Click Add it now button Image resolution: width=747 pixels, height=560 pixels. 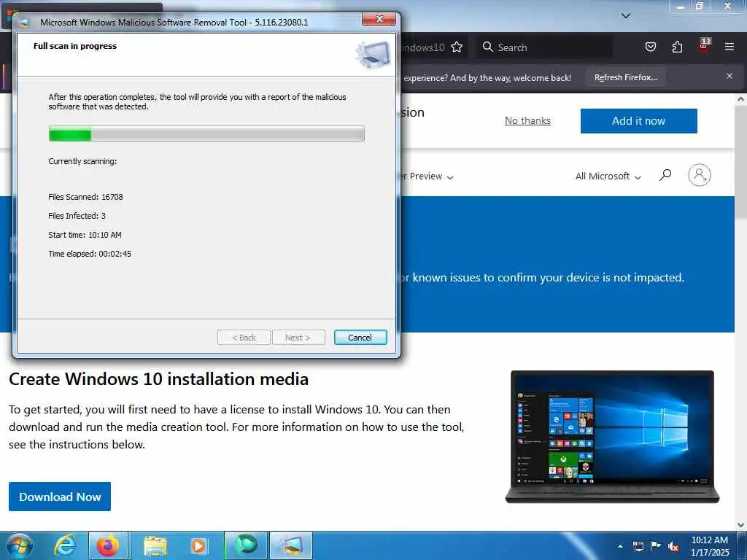[638, 121]
